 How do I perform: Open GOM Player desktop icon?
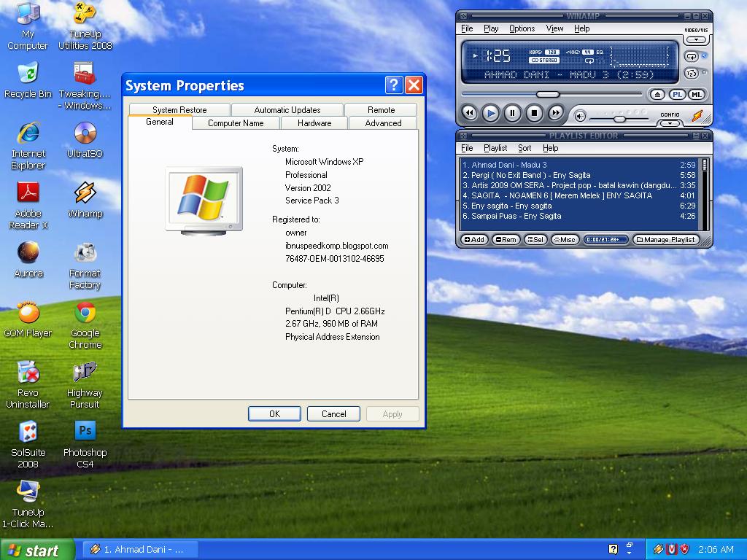28,319
